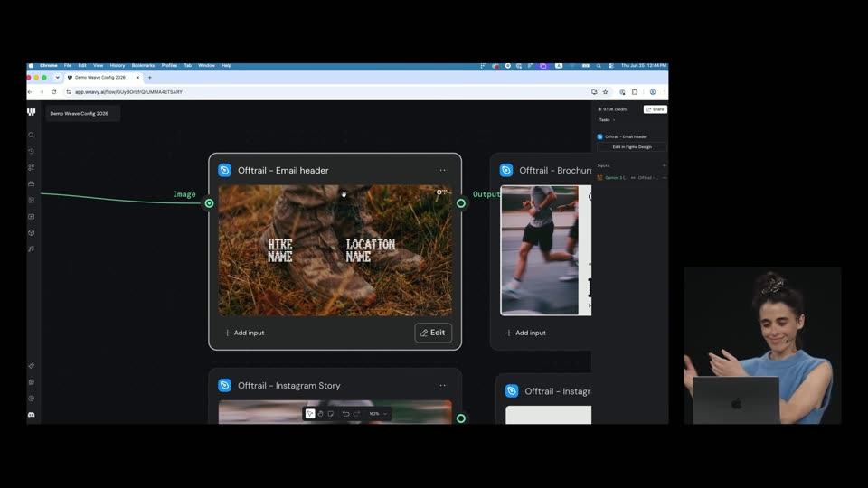Image resolution: width=868 pixels, height=488 pixels.
Task: Click the Share button
Action: 656,109
